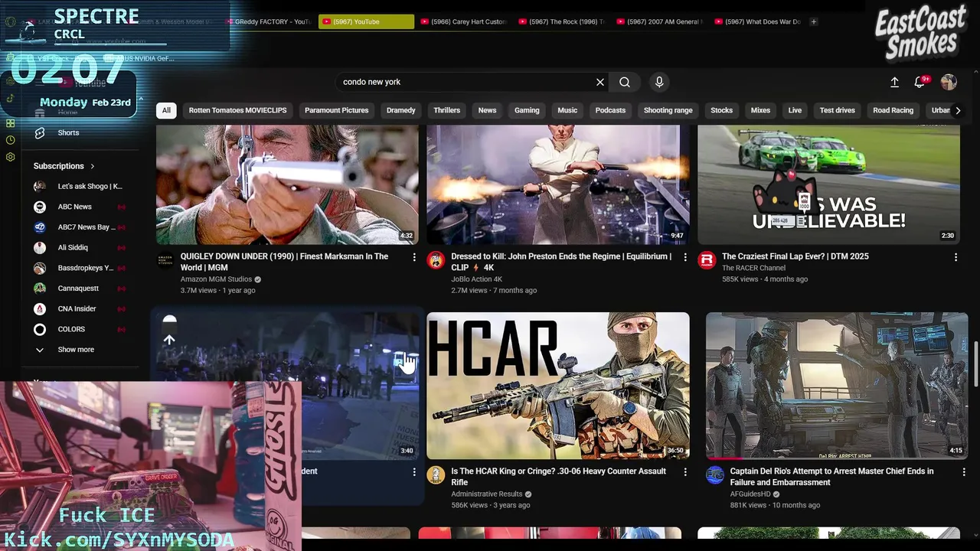Show more filter chips with the right arrow
980x551 pixels.
click(957, 110)
